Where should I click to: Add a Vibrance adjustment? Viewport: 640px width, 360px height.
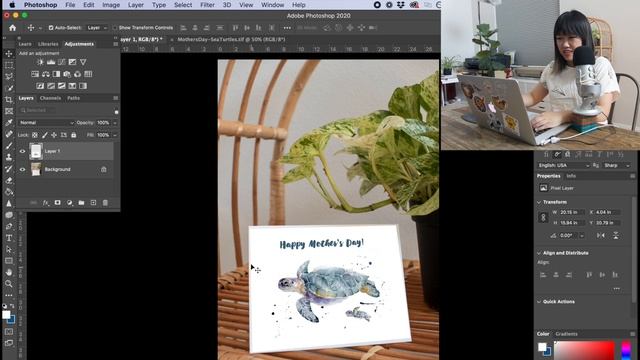click(x=83, y=62)
